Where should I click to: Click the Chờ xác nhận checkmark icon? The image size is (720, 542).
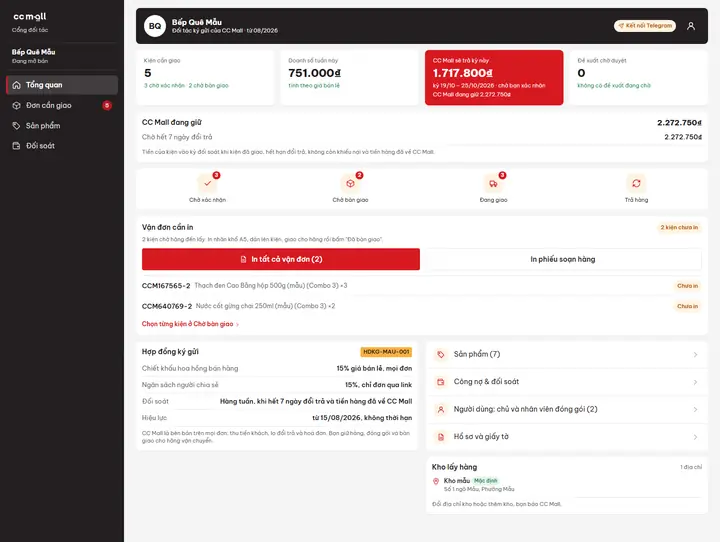coord(208,183)
